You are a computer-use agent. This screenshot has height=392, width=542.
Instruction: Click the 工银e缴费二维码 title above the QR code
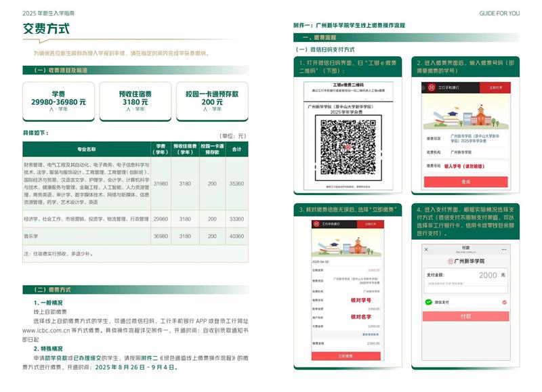point(348,85)
